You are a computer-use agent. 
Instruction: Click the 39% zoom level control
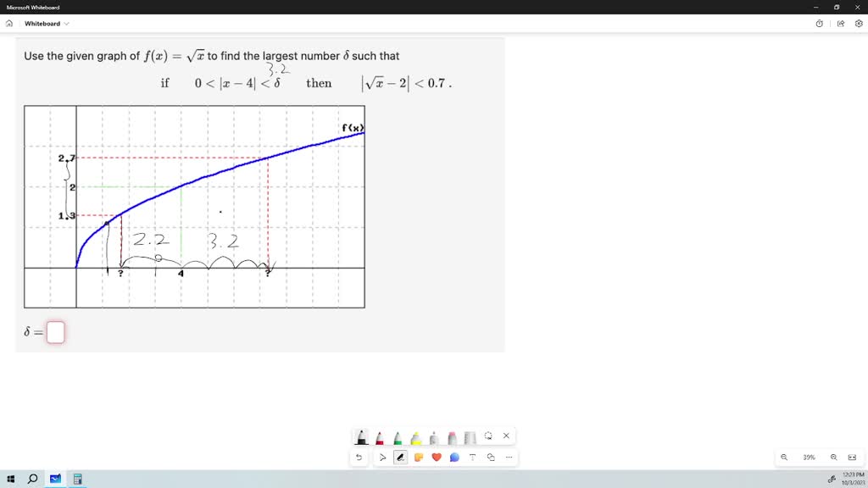(808, 457)
